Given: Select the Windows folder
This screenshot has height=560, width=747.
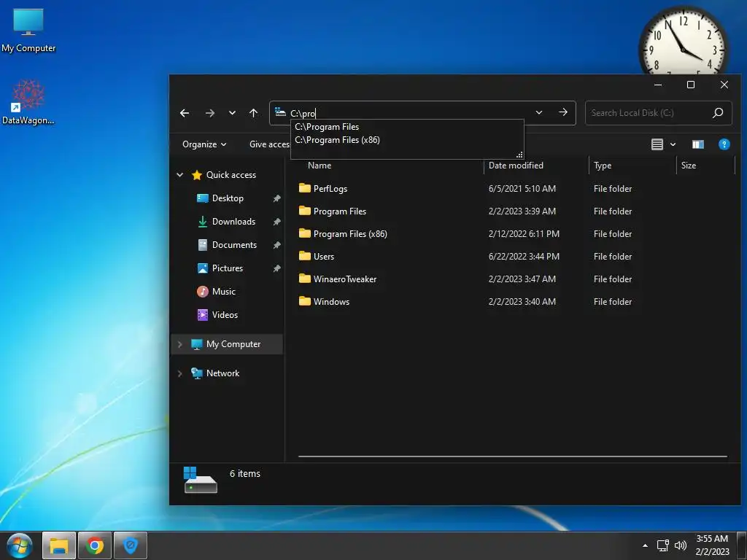Looking at the screenshot, I should (331, 302).
